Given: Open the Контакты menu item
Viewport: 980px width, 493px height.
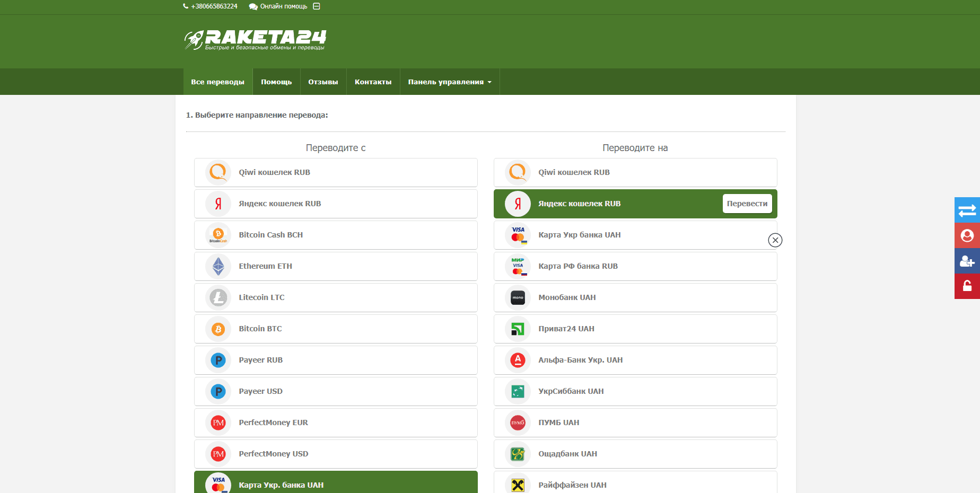Looking at the screenshot, I should (373, 82).
